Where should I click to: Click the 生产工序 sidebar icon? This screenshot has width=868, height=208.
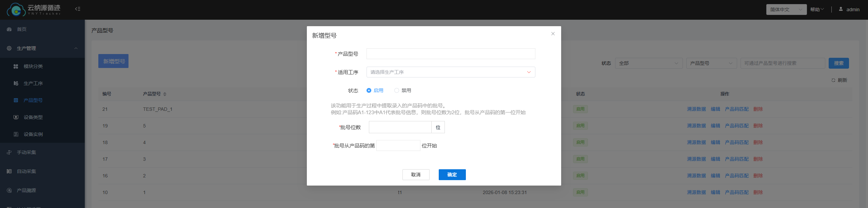16,83
